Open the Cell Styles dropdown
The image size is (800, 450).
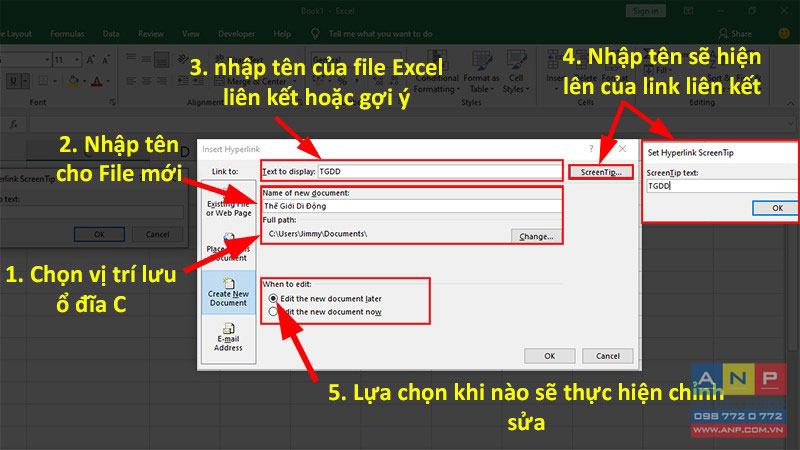point(516,72)
